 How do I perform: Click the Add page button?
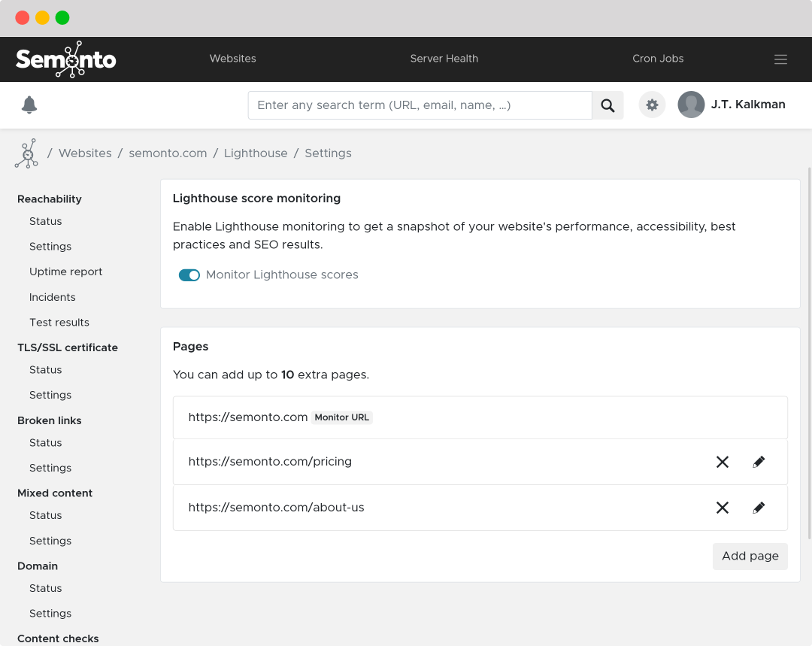(750, 556)
